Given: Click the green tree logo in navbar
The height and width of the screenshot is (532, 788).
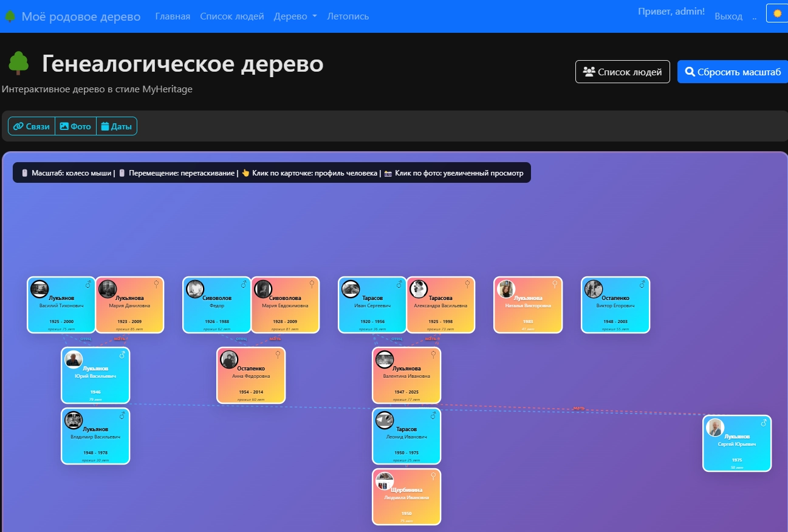Looking at the screenshot, I should [x=10, y=16].
